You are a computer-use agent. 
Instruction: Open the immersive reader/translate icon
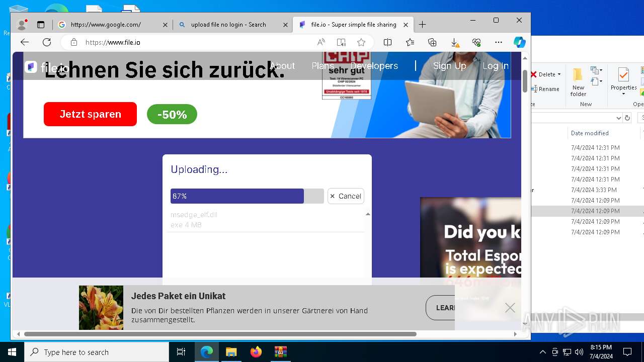(x=341, y=42)
